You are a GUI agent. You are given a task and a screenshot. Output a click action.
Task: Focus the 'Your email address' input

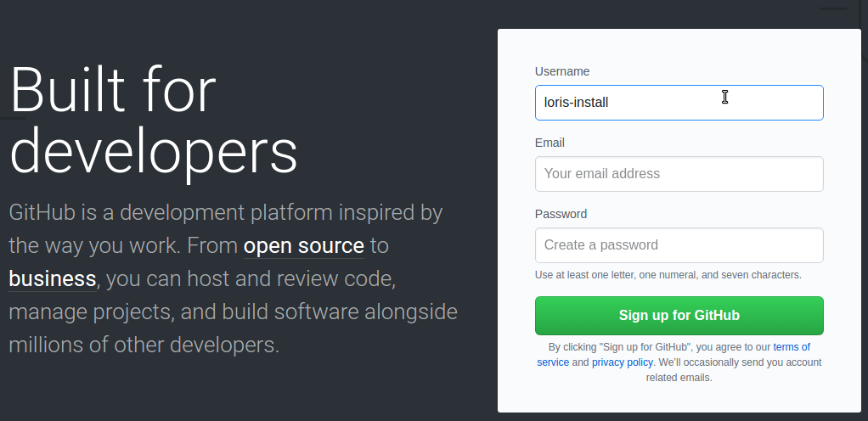coord(679,174)
